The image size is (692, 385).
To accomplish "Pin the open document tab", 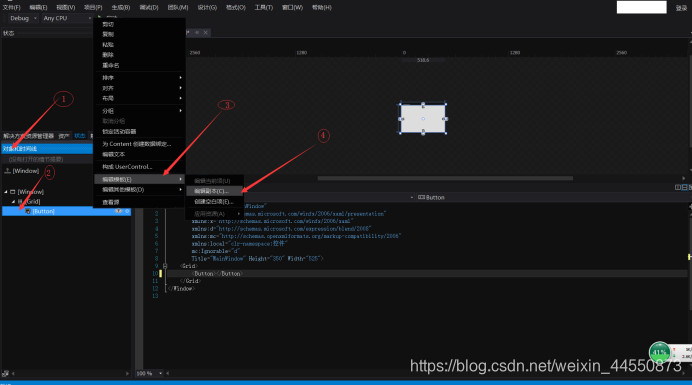I will coord(197,32).
